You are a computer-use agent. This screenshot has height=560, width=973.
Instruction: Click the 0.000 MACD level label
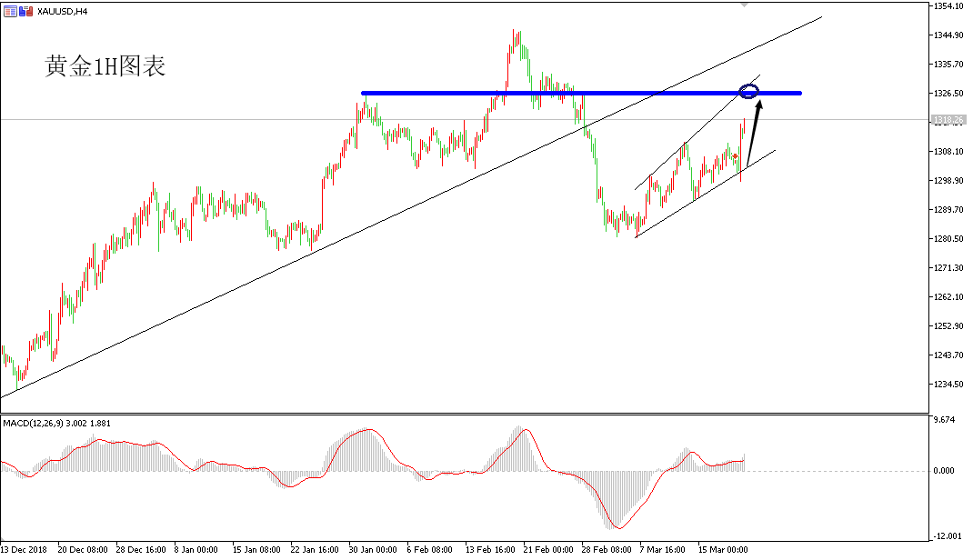(944, 471)
